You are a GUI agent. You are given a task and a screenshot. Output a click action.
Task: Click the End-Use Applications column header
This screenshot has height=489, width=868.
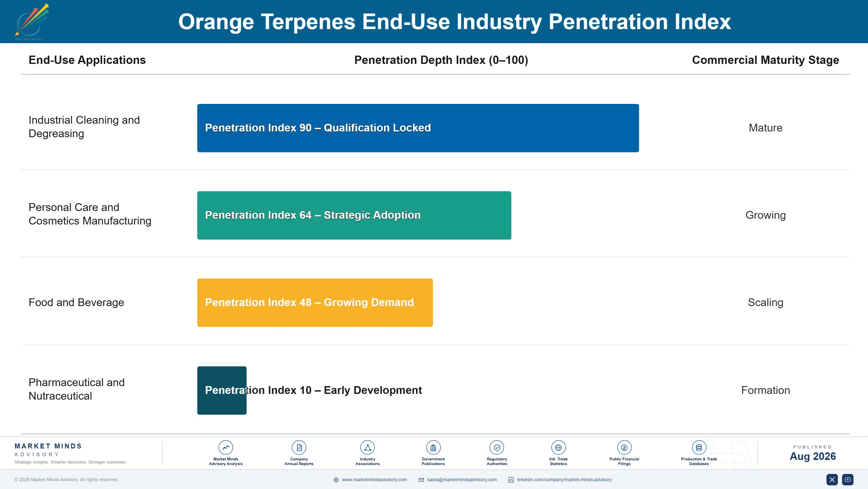[87, 60]
